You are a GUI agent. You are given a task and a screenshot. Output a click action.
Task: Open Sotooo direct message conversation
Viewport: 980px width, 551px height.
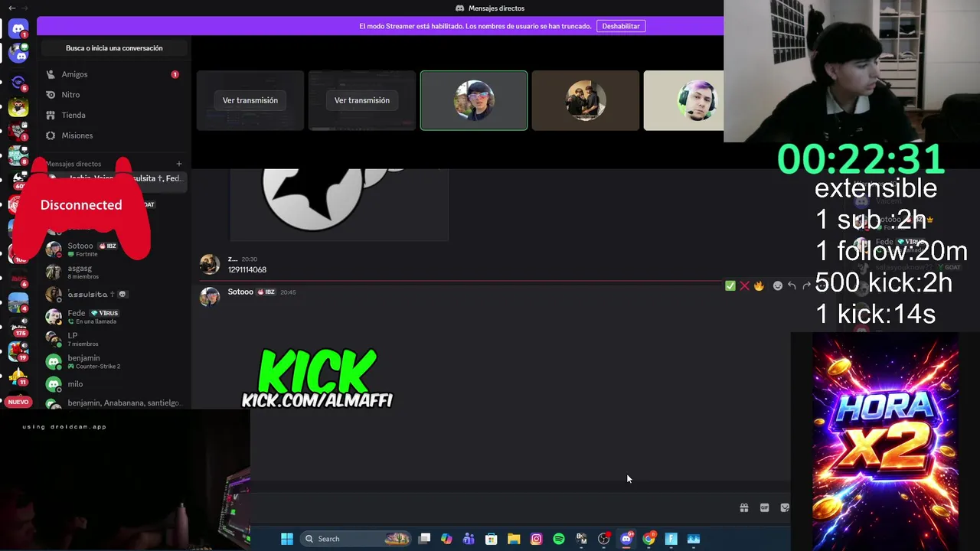click(x=114, y=249)
